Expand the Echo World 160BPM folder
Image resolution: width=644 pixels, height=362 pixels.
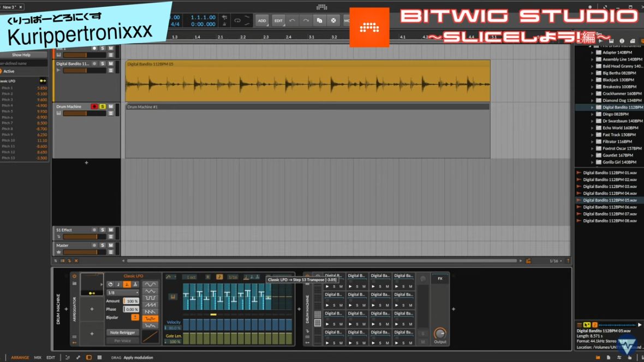(592, 128)
